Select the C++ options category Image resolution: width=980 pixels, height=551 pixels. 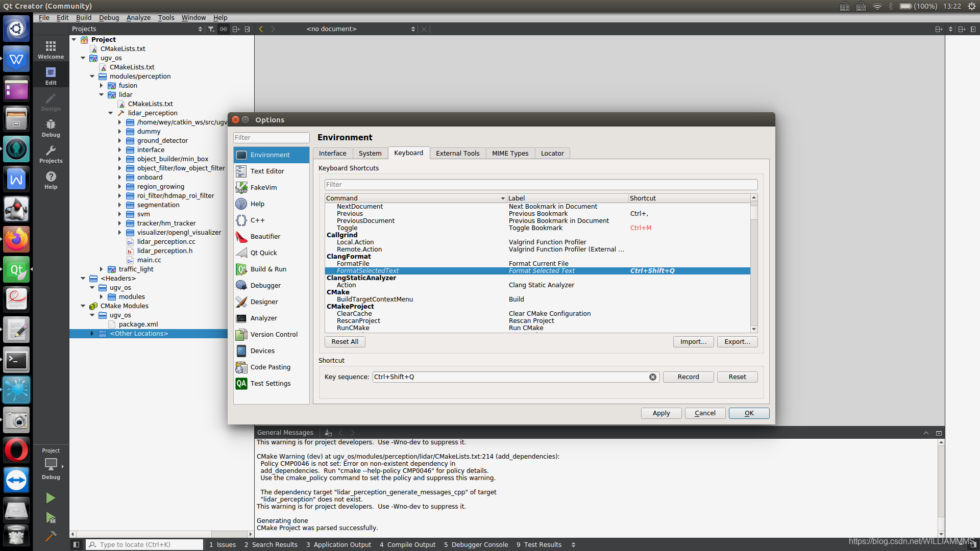click(x=257, y=220)
